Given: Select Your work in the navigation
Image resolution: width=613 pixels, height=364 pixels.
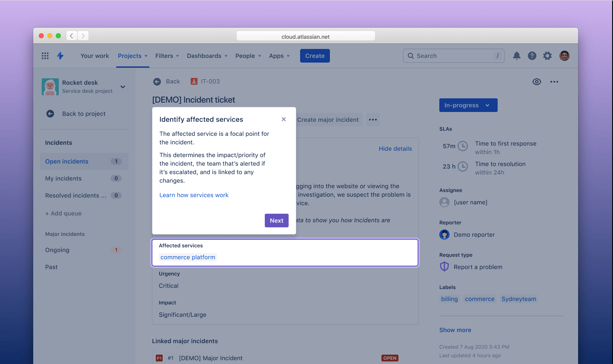Looking at the screenshot, I should (x=95, y=56).
